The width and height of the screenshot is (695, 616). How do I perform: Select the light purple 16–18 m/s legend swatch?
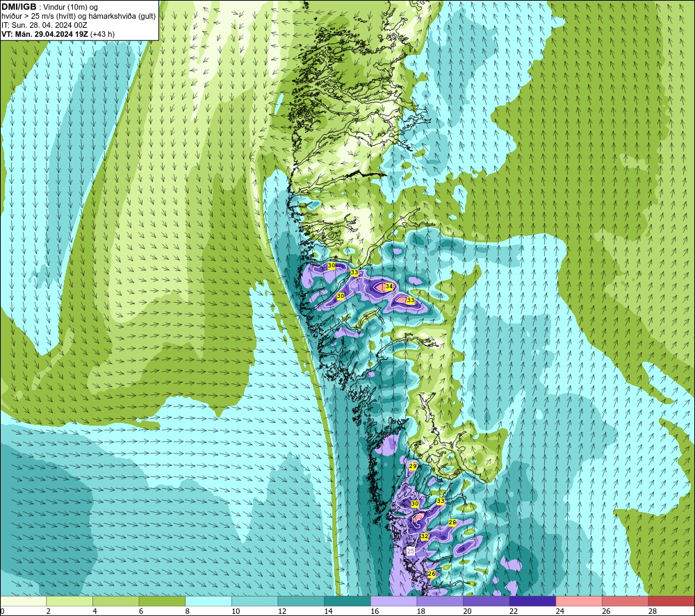[393, 601]
